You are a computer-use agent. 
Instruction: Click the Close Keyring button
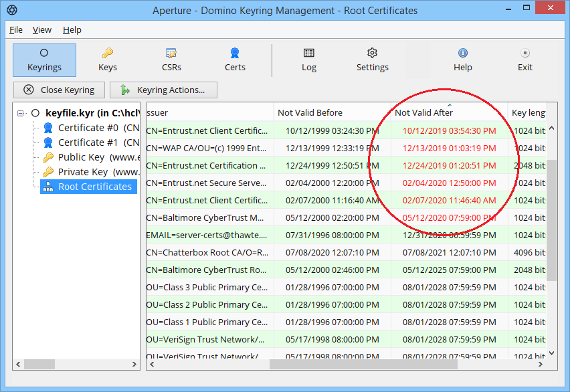[x=60, y=90]
